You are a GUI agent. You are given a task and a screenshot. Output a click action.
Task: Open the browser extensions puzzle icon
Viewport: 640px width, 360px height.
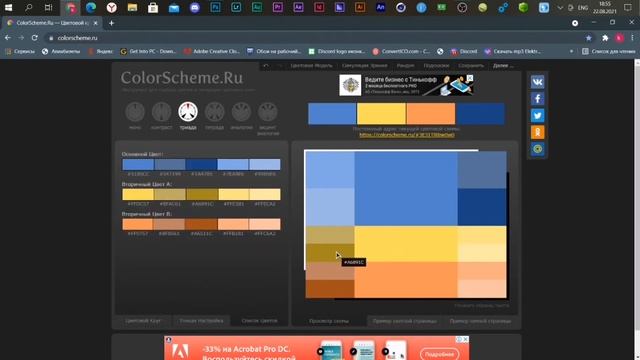(605, 38)
